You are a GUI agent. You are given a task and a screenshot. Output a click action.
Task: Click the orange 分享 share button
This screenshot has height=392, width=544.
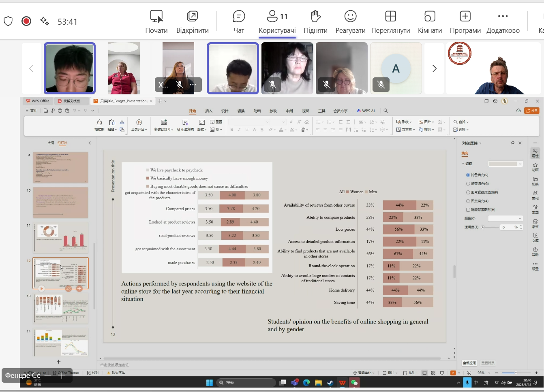(531, 111)
